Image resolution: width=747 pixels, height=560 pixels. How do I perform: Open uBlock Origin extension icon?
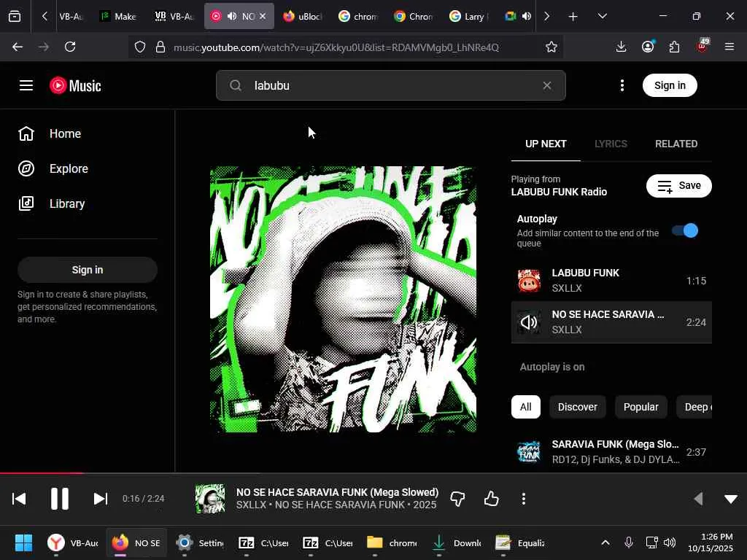click(x=703, y=46)
